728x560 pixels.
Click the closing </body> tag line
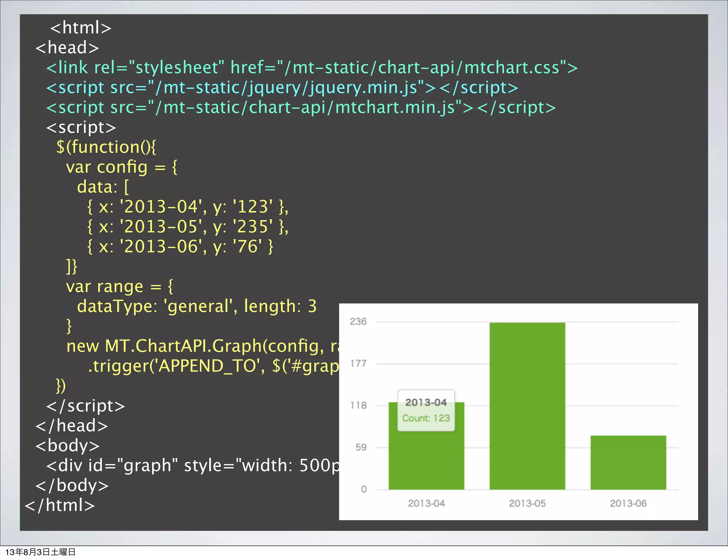[x=72, y=485]
